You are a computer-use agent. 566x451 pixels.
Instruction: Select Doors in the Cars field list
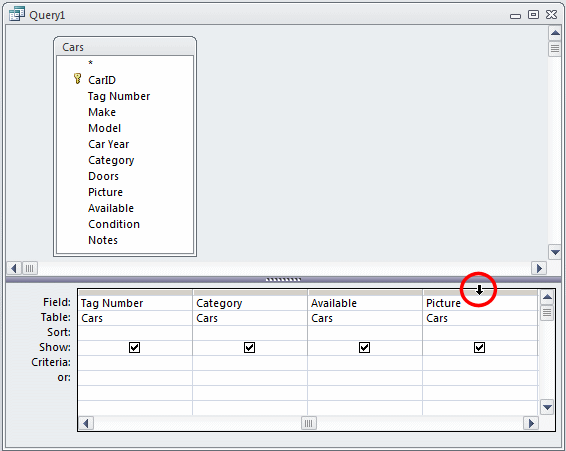click(x=103, y=176)
